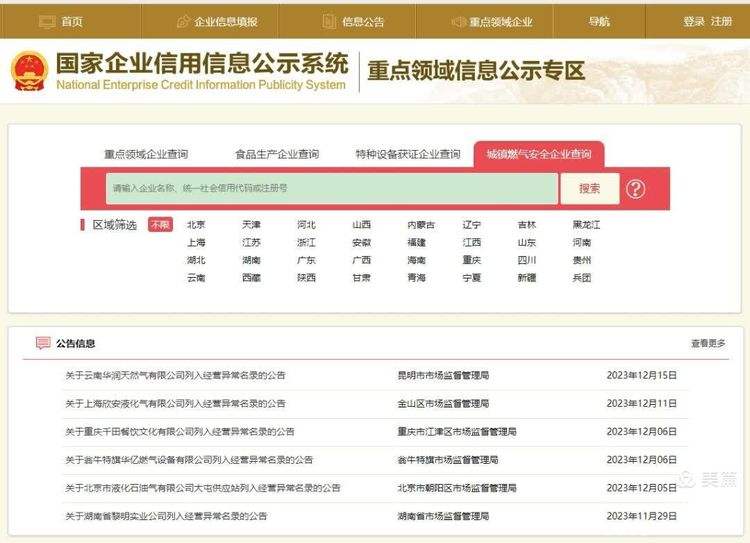The width and height of the screenshot is (750, 543).
Task: Choose 安徽 in the region filter
Action: (362, 243)
